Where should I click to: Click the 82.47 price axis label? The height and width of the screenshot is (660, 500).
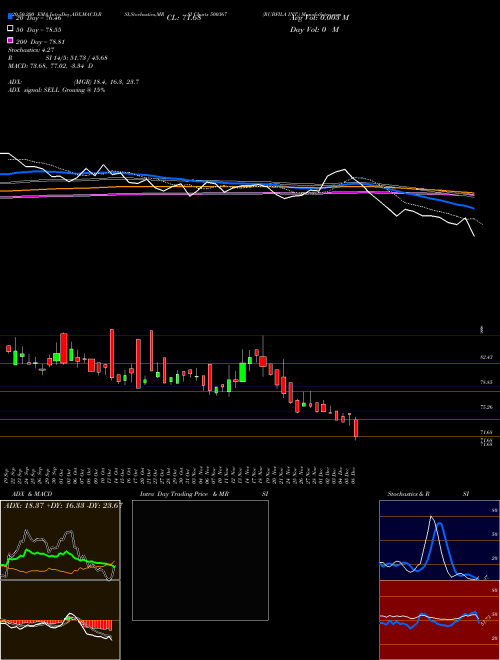coord(487,357)
